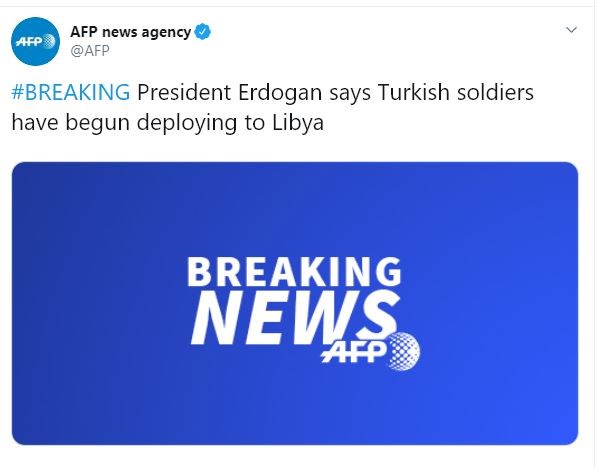Select the word Erdogan in tweet
This screenshot has height=468, width=597.
coord(280,93)
